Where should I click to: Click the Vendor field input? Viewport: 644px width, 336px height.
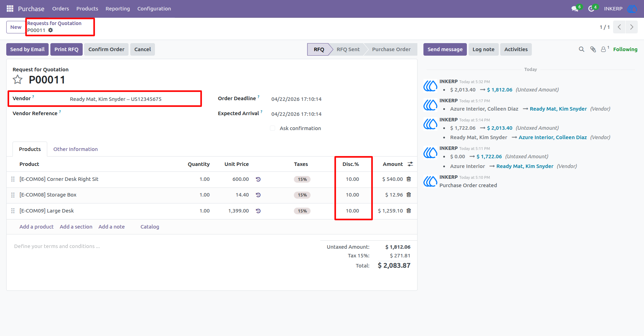click(x=134, y=99)
